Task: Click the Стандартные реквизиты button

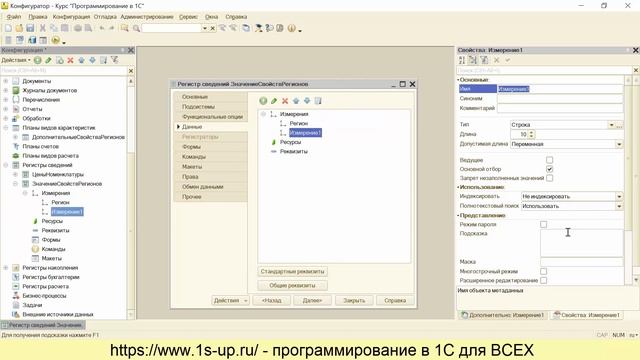Action: [293, 271]
